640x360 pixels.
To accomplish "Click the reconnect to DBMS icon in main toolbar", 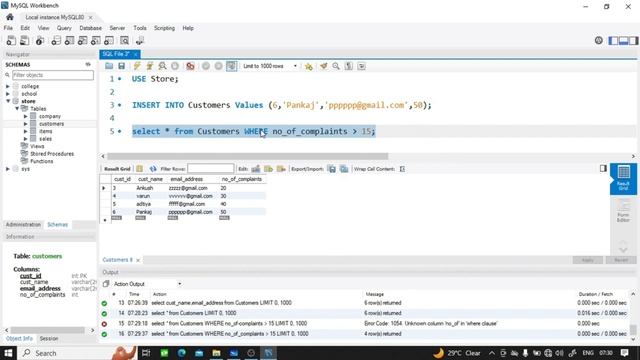I will 140,41.
